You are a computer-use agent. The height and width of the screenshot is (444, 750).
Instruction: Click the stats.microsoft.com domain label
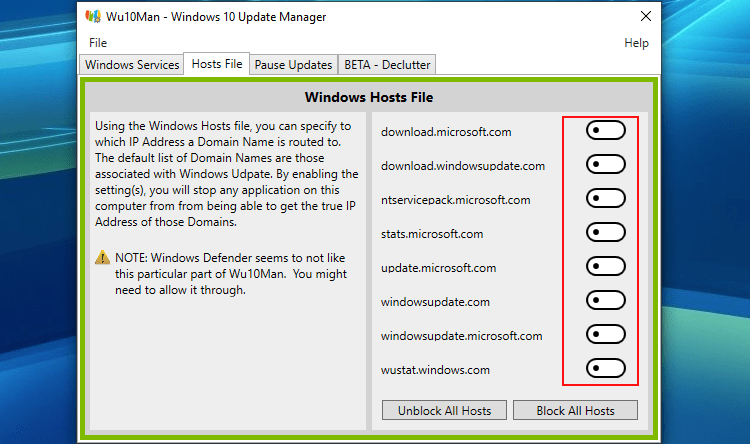tap(432, 234)
